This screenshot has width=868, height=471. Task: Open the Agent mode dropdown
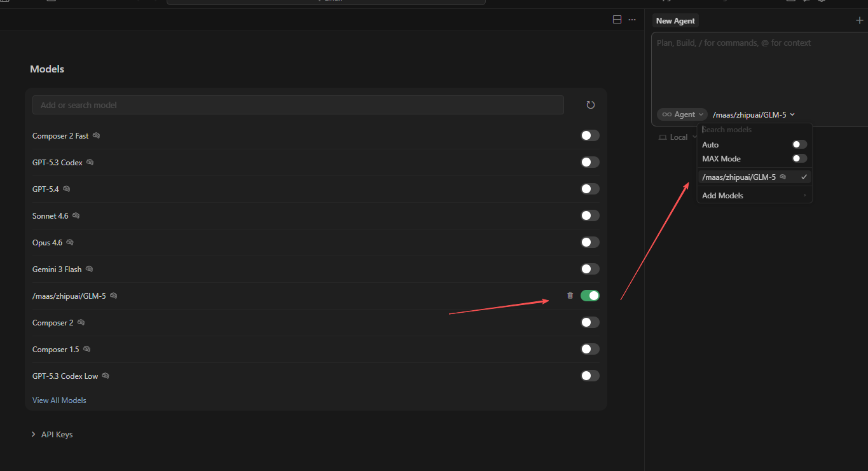(682, 114)
